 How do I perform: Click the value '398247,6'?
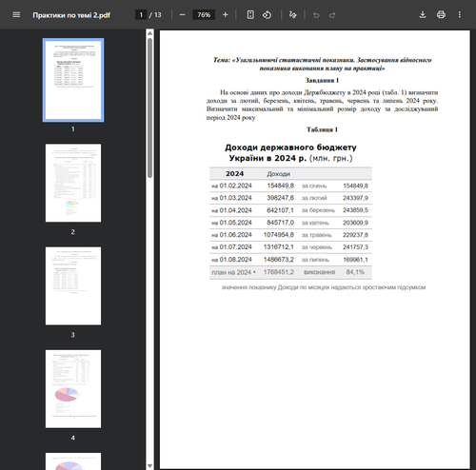280,198
